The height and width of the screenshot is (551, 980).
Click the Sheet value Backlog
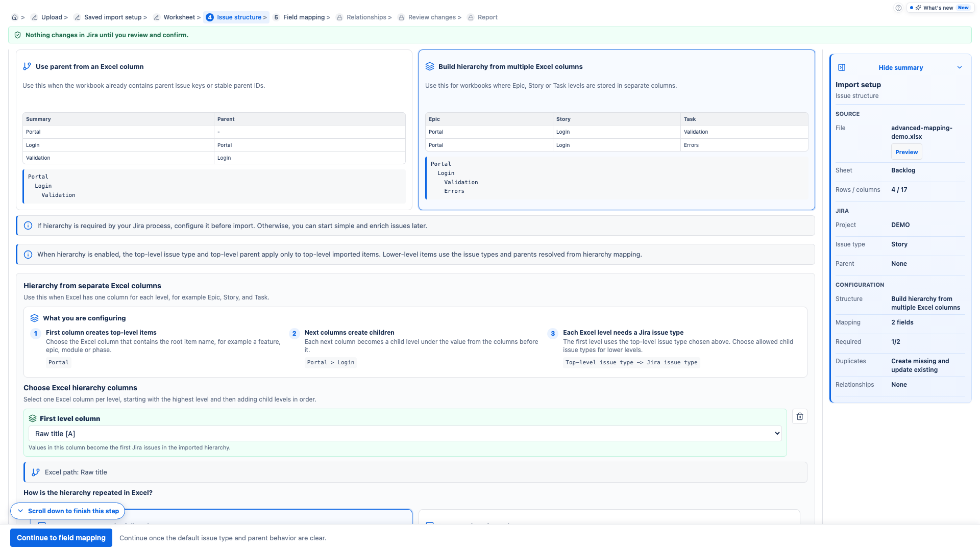coord(903,170)
